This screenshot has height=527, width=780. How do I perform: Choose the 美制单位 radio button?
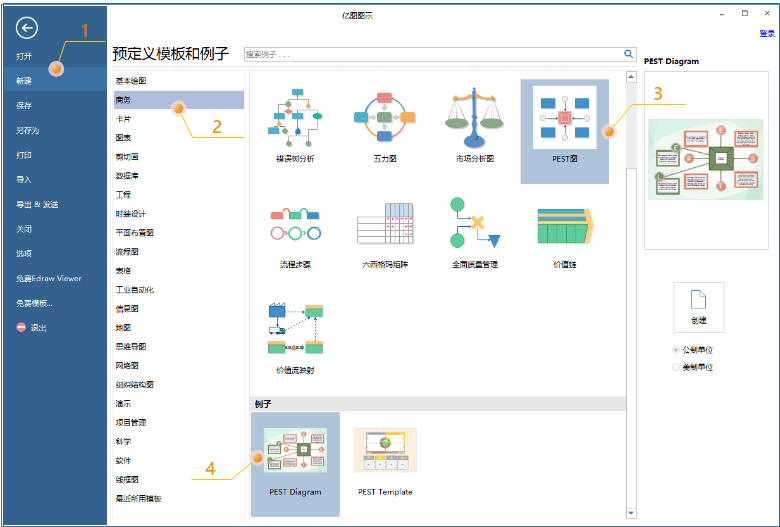click(x=676, y=367)
